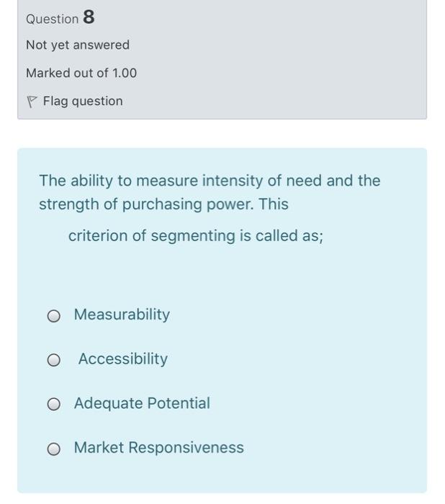This screenshot has height=504, width=445.
Task: Click the Marked out of 1.00 text
Action: click(81, 73)
